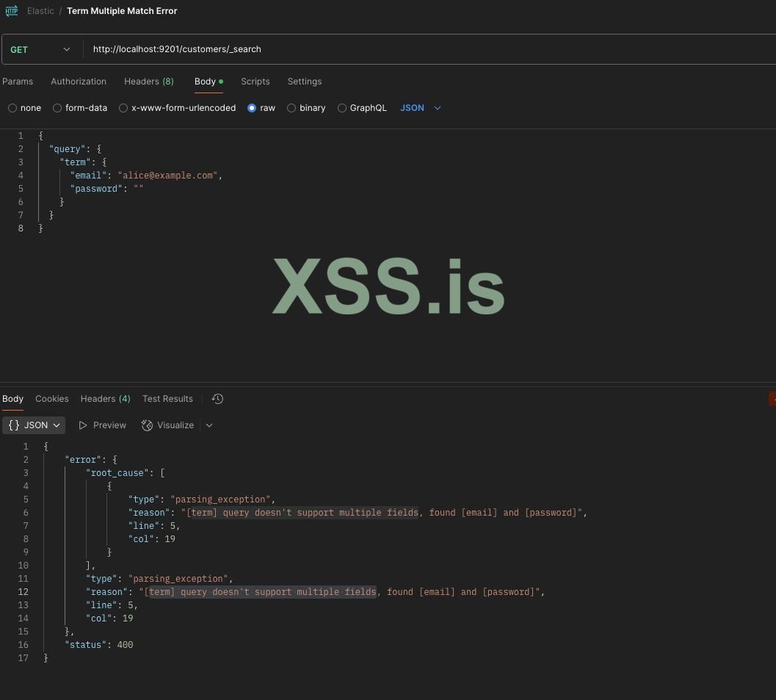The height and width of the screenshot is (700, 776).
Task: Click the "email" key in request body
Action: click(x=89, y=176)
